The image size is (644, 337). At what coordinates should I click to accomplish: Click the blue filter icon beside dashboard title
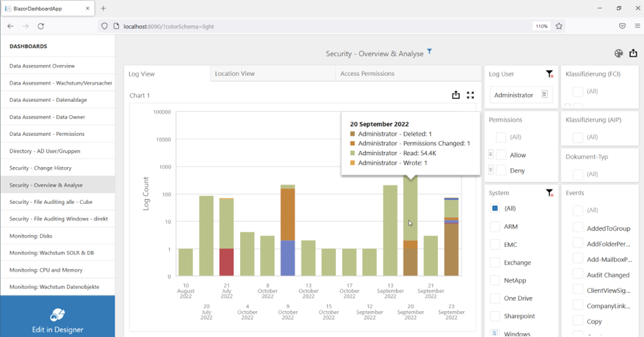tap(430, 52)
